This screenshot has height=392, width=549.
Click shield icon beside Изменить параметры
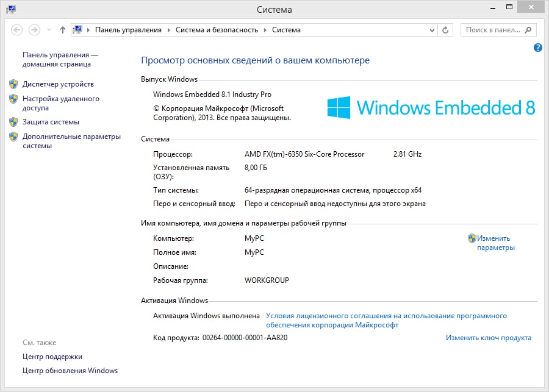(x=472, y=238)
